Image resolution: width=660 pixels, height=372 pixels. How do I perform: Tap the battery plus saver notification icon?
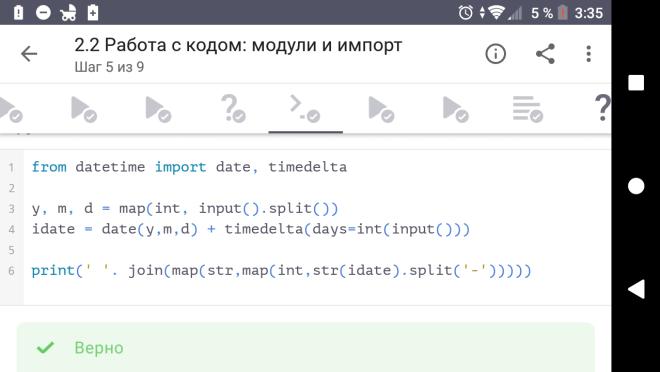tap(93, 13)
